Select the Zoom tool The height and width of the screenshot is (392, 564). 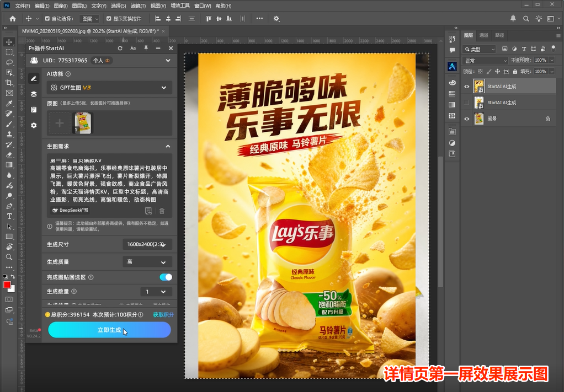9,257
